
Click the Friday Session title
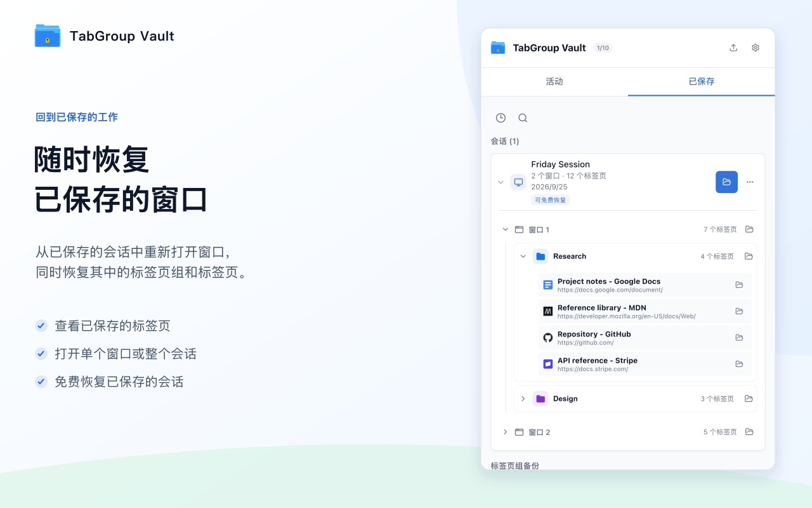tap(561, 164)
